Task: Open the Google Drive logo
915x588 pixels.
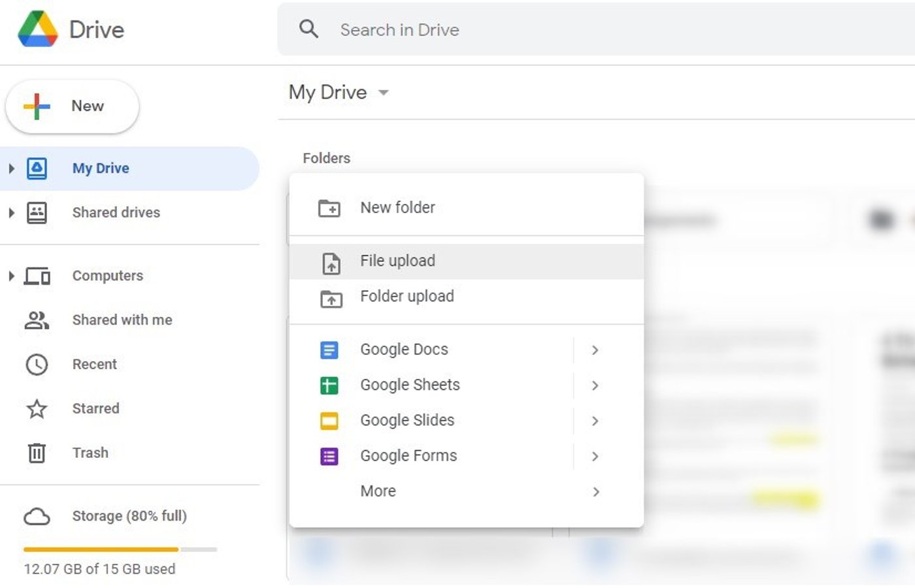Action: coord(37,29)
